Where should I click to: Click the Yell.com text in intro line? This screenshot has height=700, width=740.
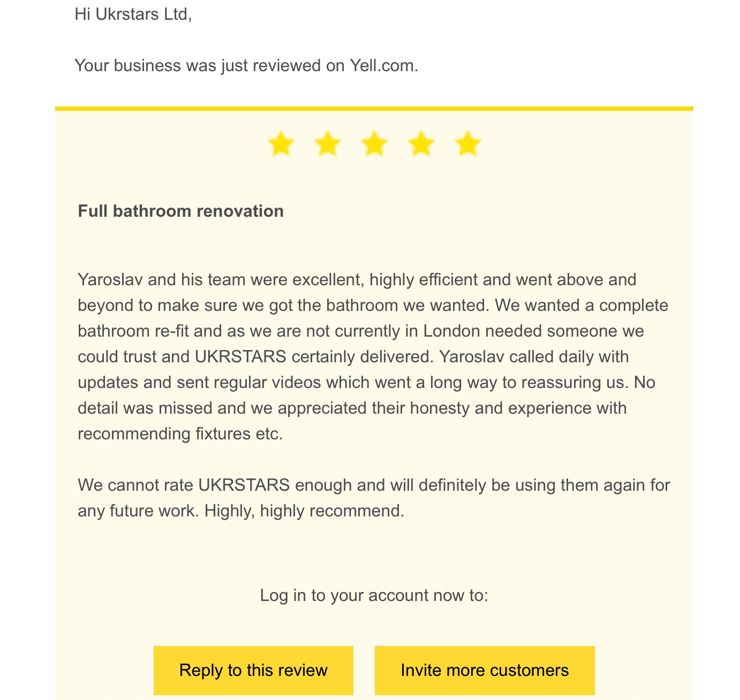coord(383,65)
